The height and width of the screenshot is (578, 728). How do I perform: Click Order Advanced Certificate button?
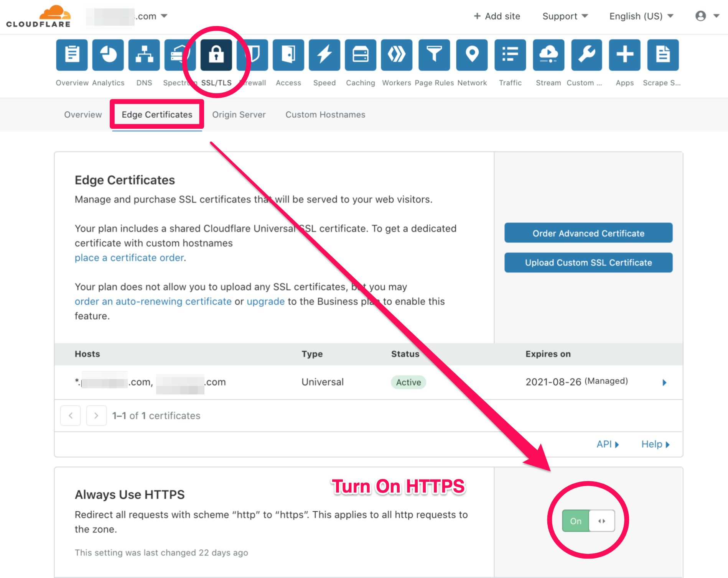tap(588, 233)
